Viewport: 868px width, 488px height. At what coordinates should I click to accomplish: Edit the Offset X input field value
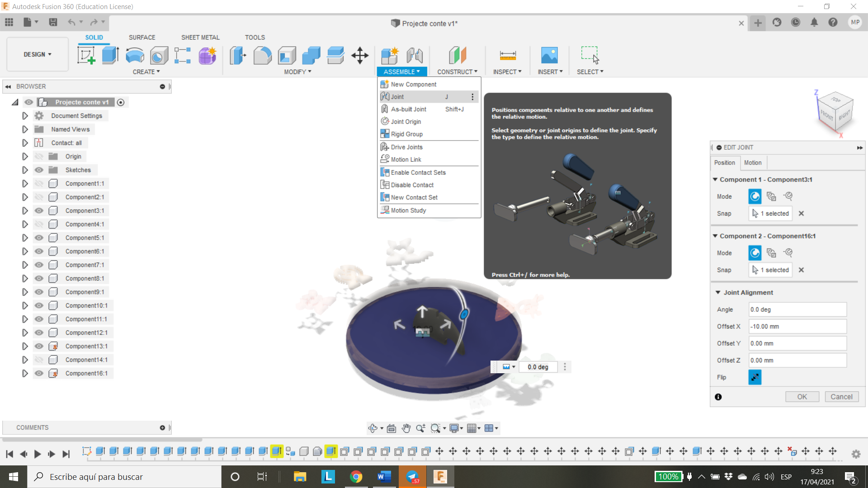tap(797, 327)
